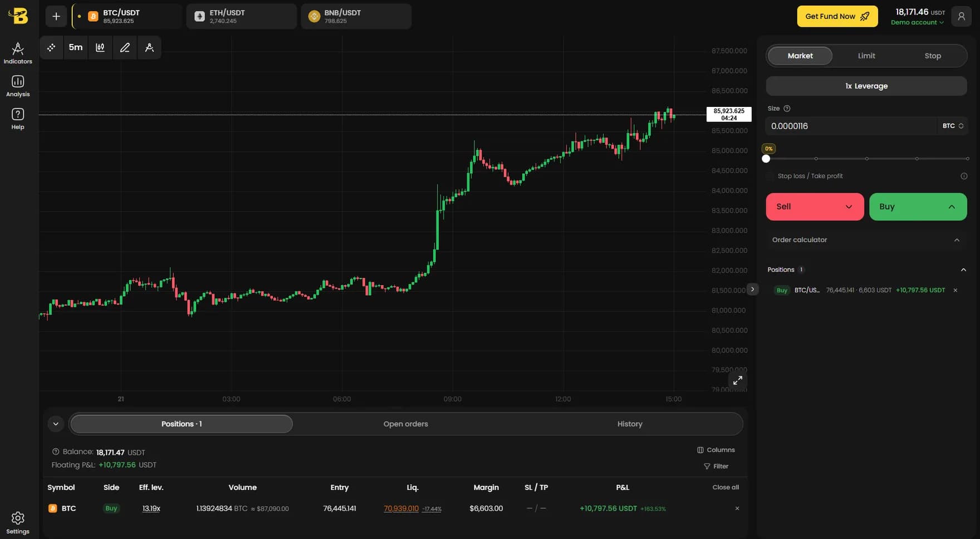980x539 pixels.
Task: Click the green Buy button
Action: [x=918, y=207]
